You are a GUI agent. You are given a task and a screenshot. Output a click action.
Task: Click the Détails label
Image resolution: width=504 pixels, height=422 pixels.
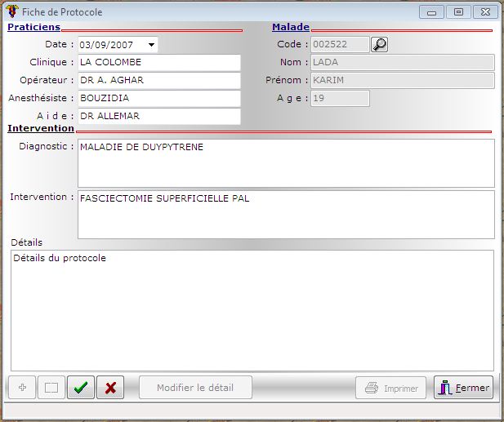coord(27,242)
